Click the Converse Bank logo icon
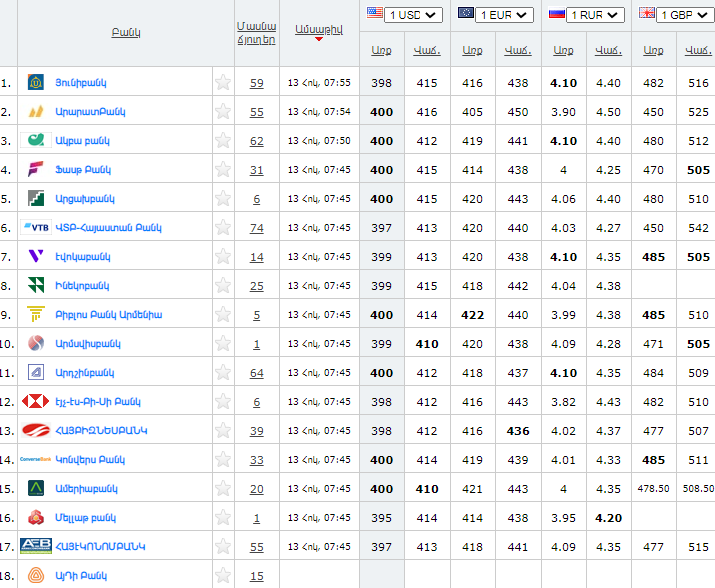 click(36, 459)
